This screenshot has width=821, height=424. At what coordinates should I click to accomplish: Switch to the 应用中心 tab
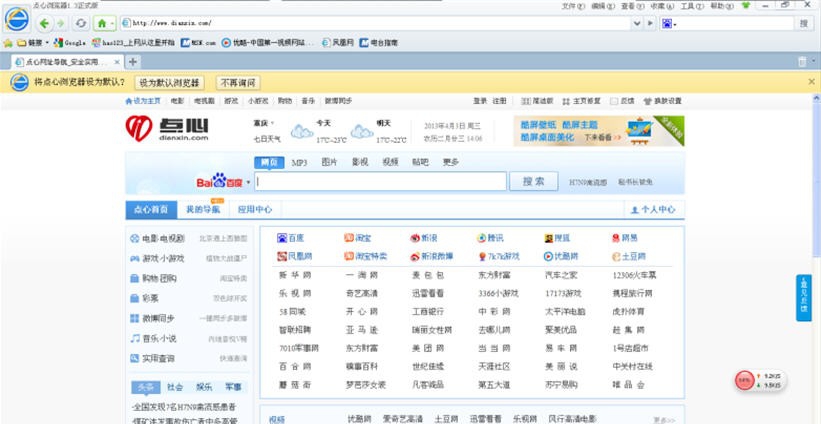pos(255,209)
